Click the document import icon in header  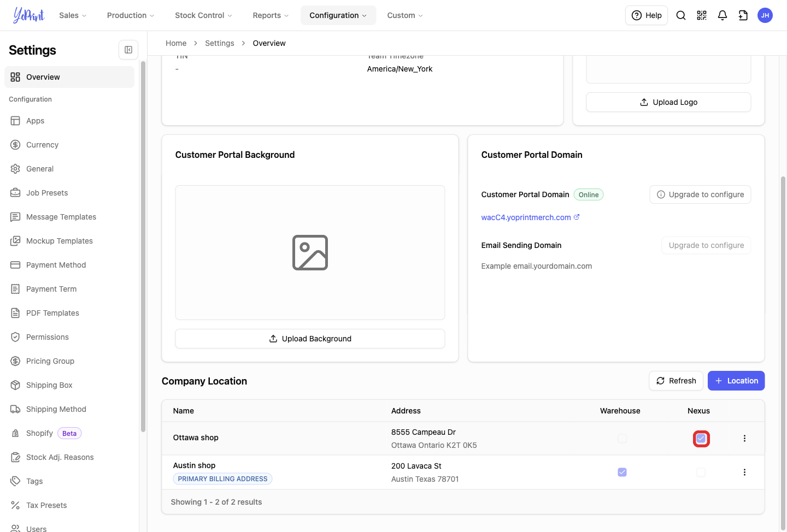pyautogui.click(x=743, y=15)
